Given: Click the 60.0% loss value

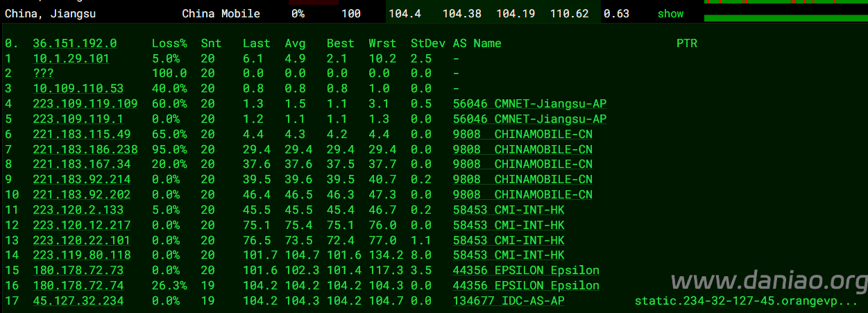Looking at the screenshot, I should pyautogui.click(x=169, y=104).
